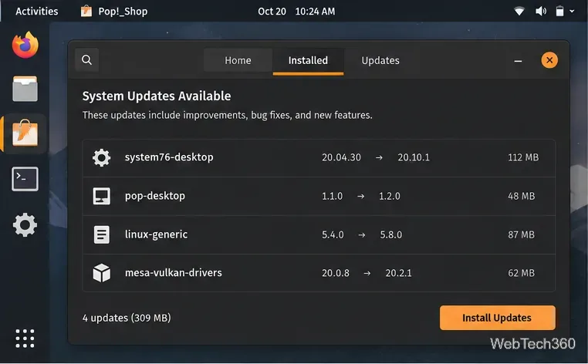Select the system76-desktop package name

coord(169,157)
